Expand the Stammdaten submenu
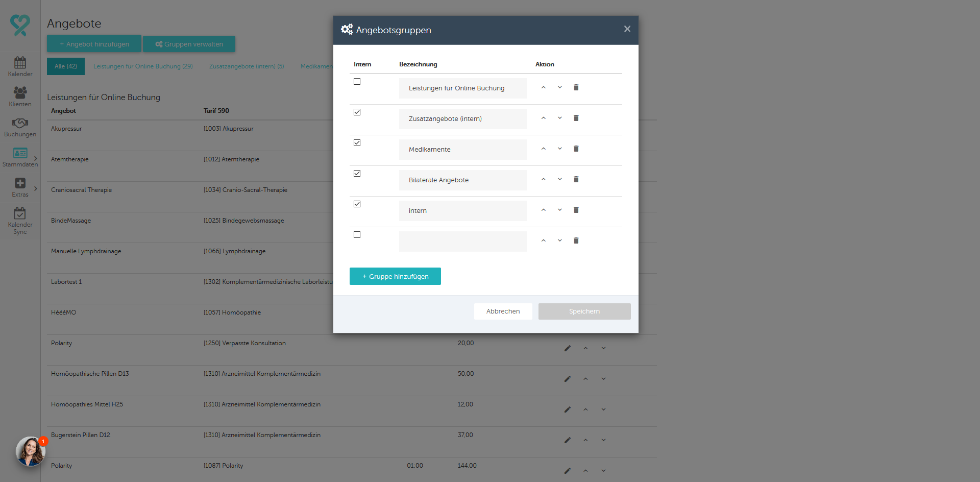980x482 pixels. point(35,158)
